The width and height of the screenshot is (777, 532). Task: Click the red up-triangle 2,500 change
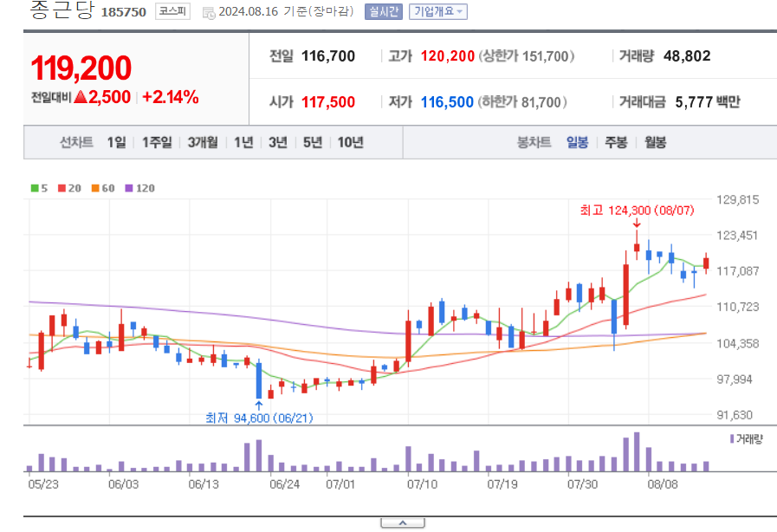102,97
